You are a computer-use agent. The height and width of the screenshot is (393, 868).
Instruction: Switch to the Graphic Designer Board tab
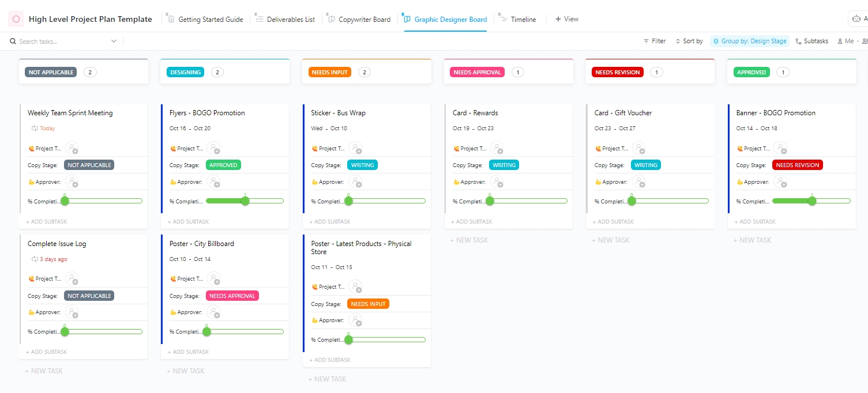[449, 18]
